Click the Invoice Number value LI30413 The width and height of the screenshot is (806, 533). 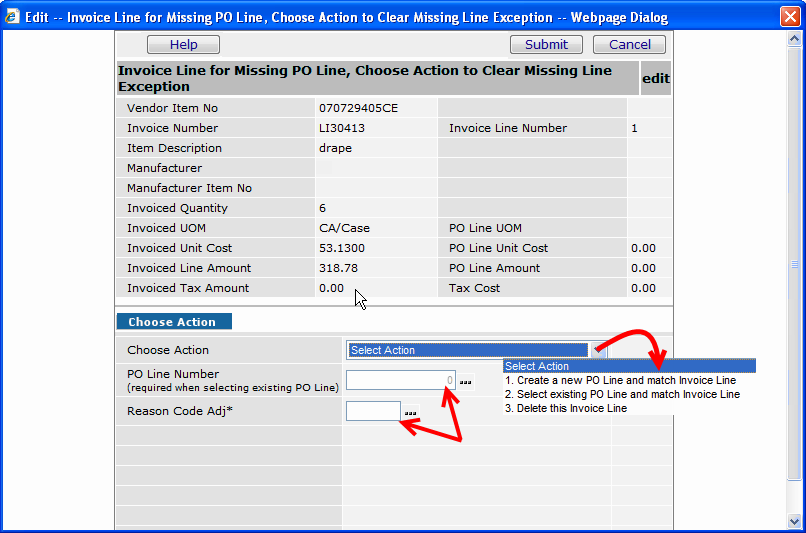pyautogui.click(x=341, y=128)
